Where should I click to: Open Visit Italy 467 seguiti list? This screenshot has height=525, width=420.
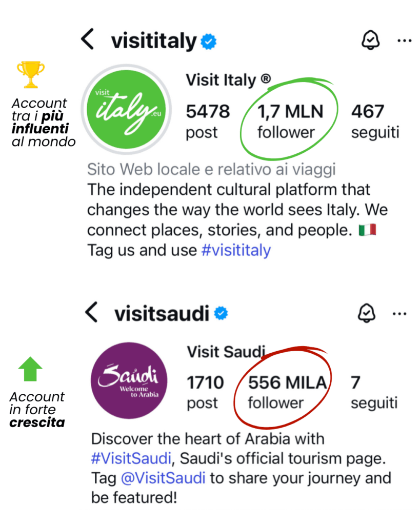click(x=374, y=121)
